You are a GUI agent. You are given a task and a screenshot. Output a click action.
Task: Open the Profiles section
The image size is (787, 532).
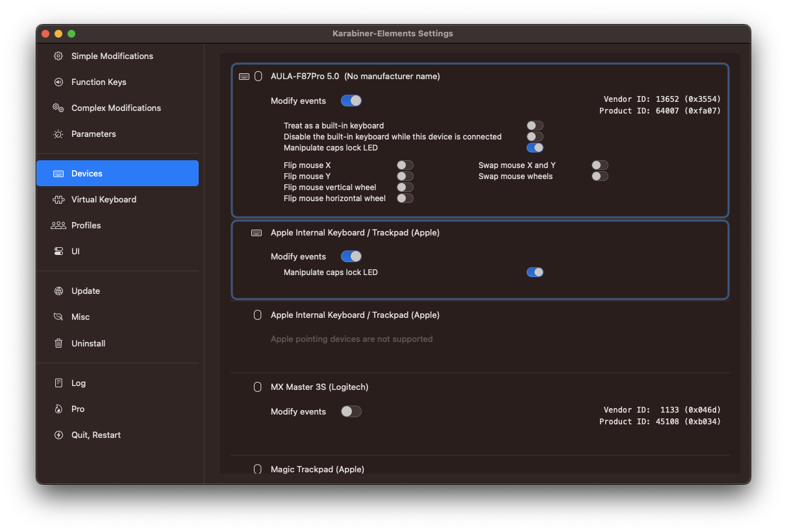(118, 225)
